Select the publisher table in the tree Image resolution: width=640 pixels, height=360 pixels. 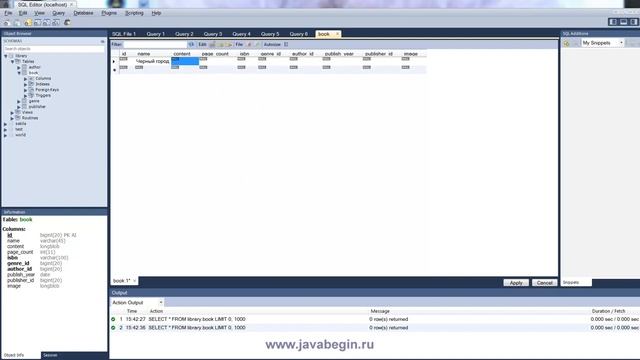37,107
